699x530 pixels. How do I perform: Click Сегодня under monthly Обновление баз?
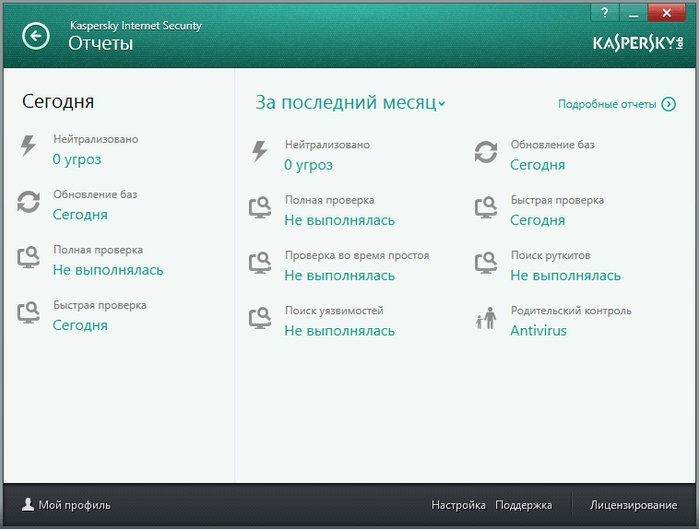point(538,165)
